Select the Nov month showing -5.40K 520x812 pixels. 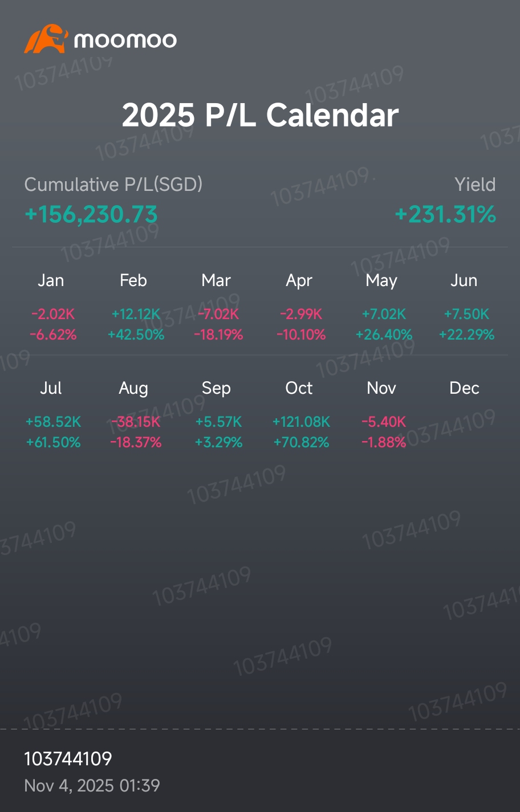384,414
